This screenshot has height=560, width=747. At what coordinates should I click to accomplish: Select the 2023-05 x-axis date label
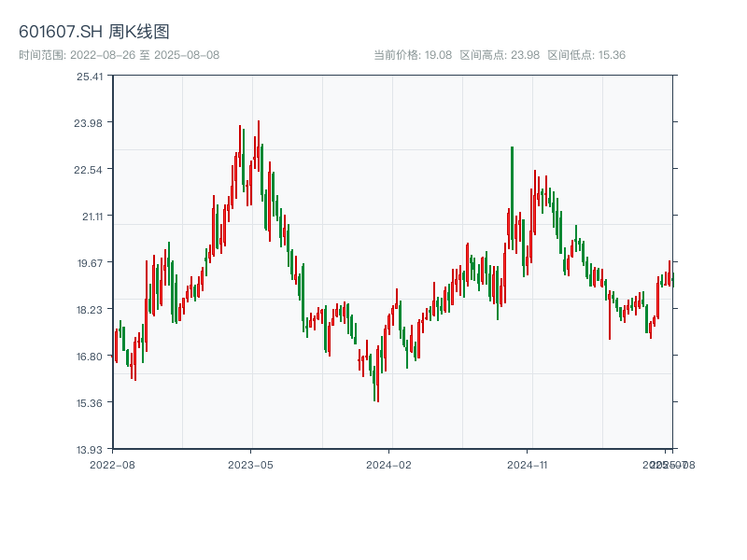[x=250, y=464]
